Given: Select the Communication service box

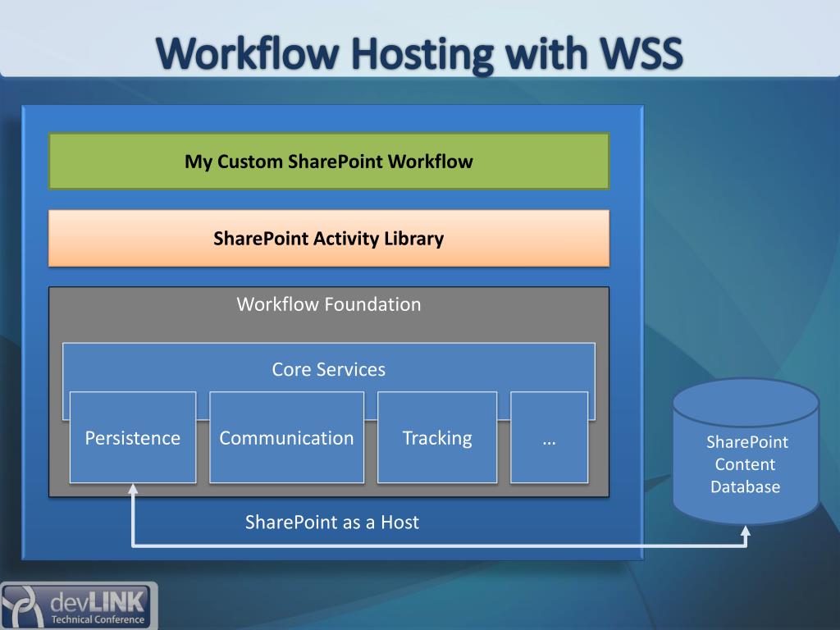Looking at the screenshot, I should point(286,437).
